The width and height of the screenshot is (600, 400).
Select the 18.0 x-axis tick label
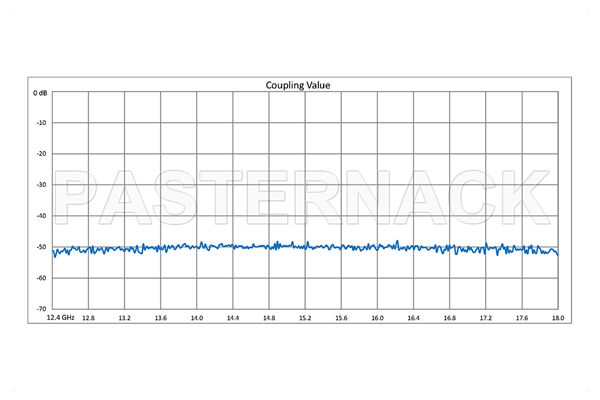(557, 318)
